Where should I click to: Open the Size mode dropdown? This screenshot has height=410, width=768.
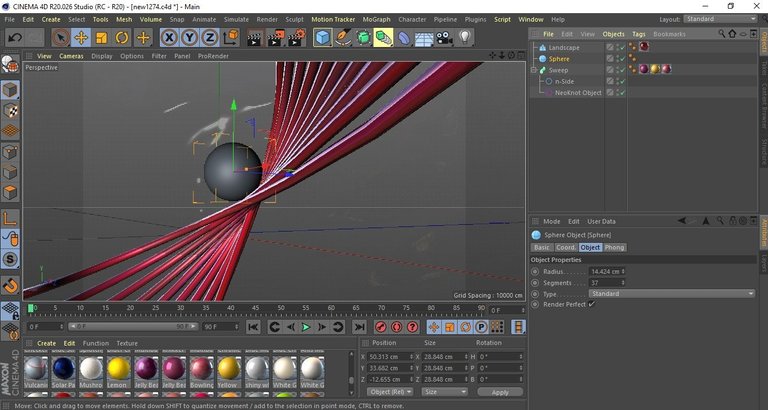(x=445, y=392)
